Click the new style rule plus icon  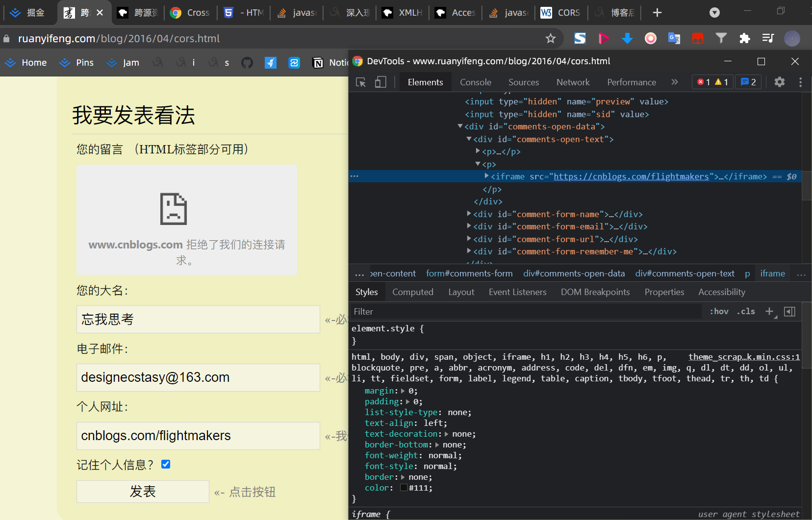point(769,312)
